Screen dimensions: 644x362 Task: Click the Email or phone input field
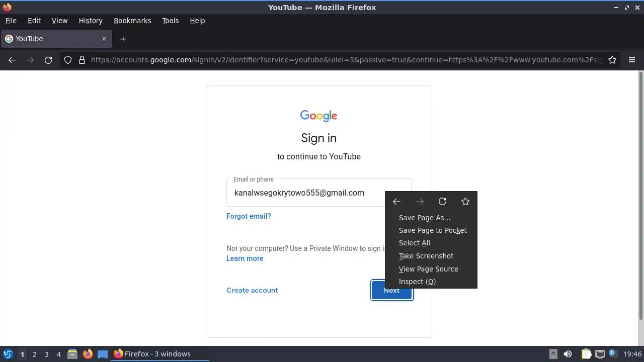click(319, 193)
